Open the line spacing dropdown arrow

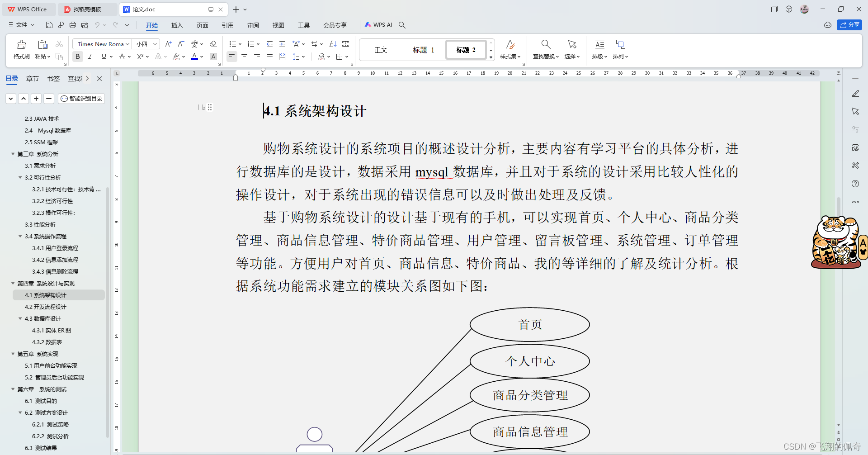click(304, 57)
